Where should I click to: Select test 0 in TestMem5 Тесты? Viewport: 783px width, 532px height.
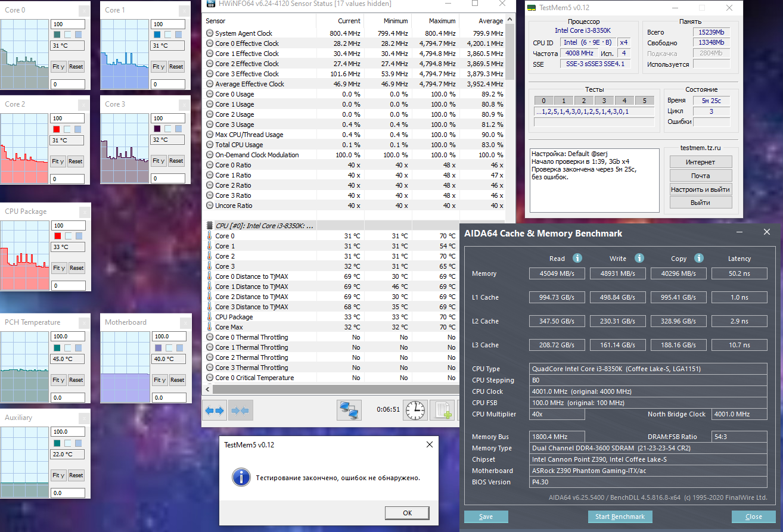543,101
